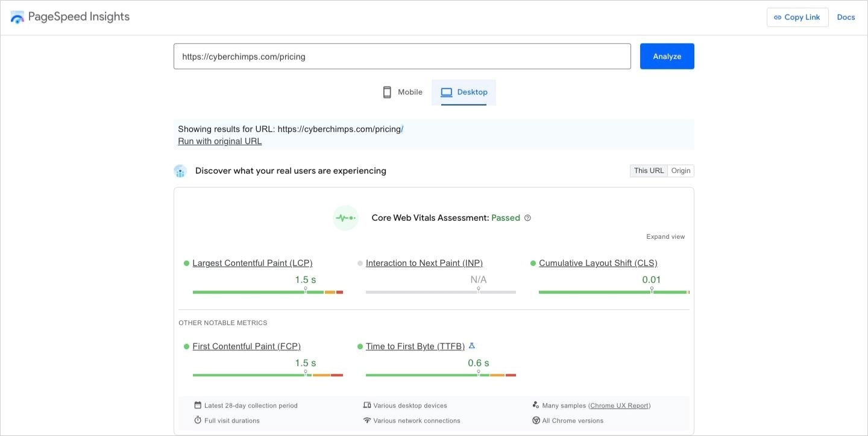The image size is (868, 436).
Task: Click the experimental flask icon next to TTFB
Action: pyautogui.click(x=472, y=346)
